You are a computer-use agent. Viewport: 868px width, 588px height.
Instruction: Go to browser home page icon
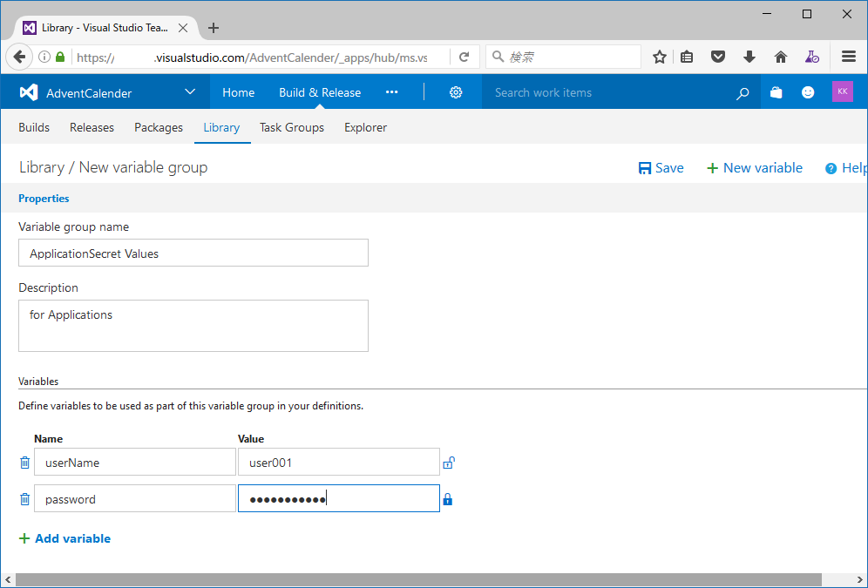tap(781, 57)
